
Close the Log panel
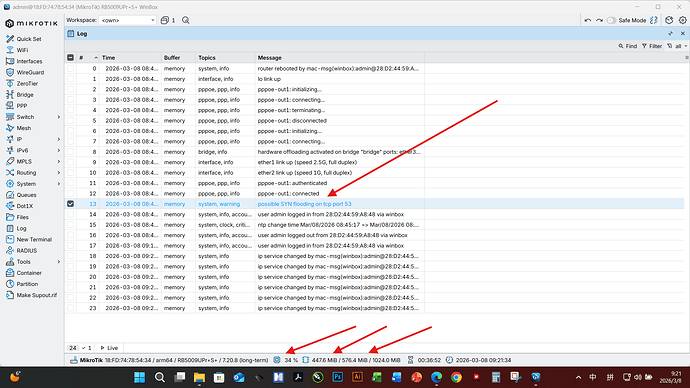point(683,34)
